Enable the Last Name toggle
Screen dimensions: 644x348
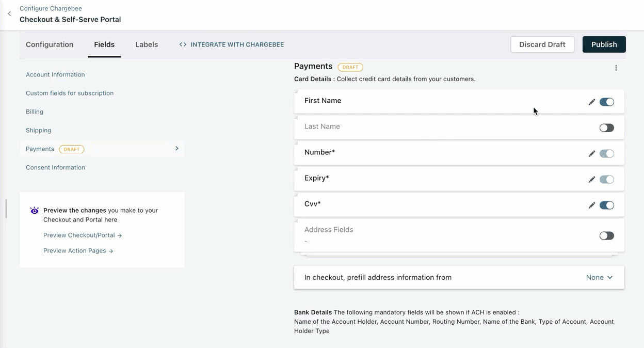[x=606, y=128]
